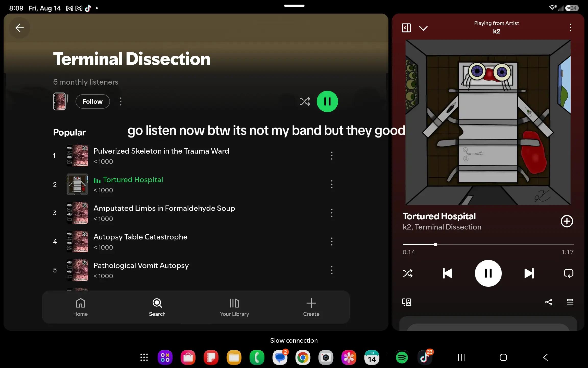The image size is (588, 368).
Task: Open more options for Tortured Hospital track
Action: click(x=332, y=184)
